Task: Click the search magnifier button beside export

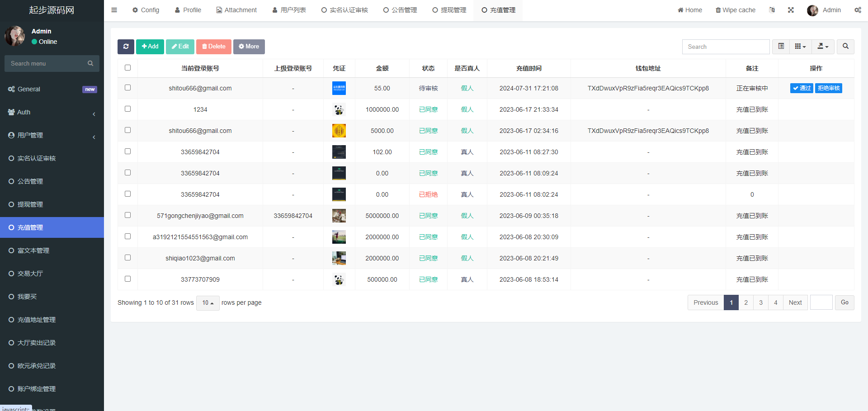Action: point(845,47)
